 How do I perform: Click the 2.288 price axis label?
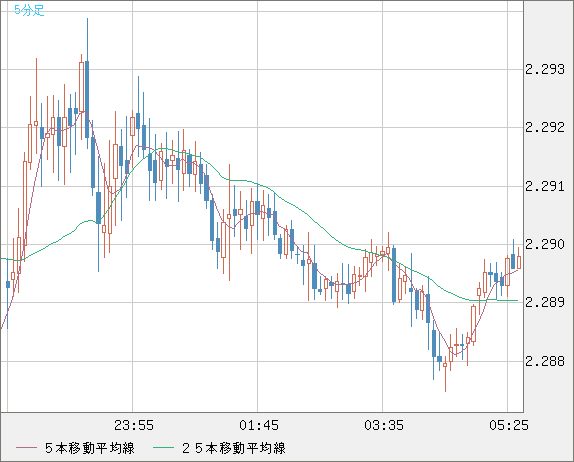point(545,361)
